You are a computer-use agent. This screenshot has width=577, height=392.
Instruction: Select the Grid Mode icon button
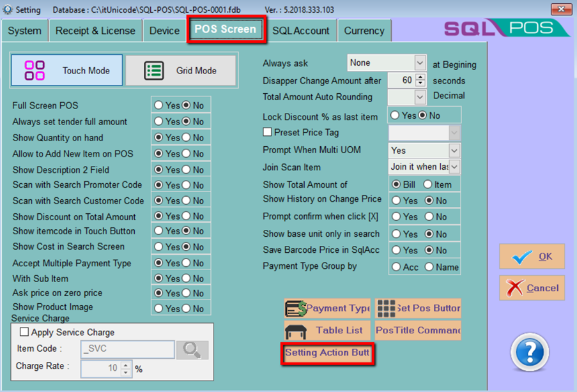[180, 71]
